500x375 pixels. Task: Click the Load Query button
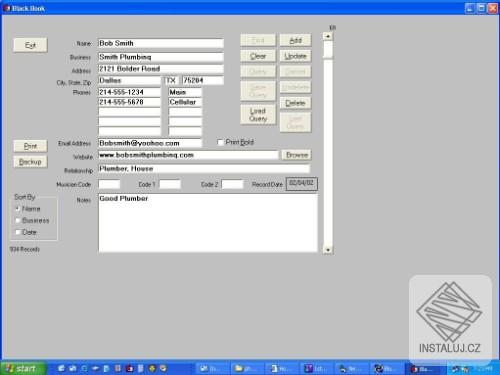pos(258,114)
